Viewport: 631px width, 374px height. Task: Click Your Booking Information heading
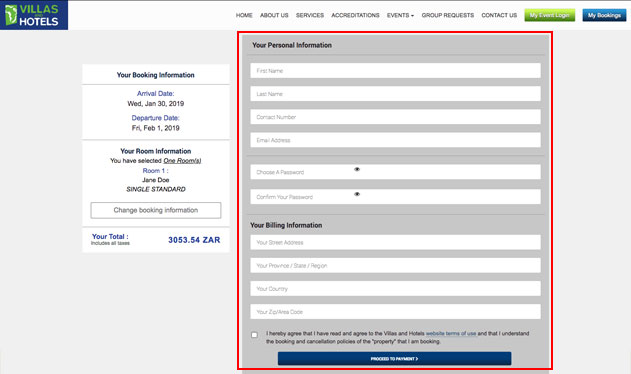(x=156, y=75)
